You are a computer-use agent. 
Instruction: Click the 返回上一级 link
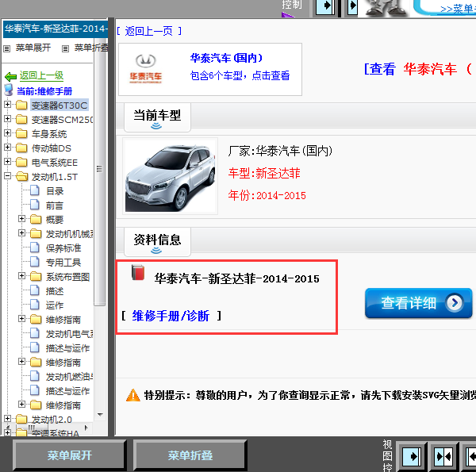tap(41, 75)
